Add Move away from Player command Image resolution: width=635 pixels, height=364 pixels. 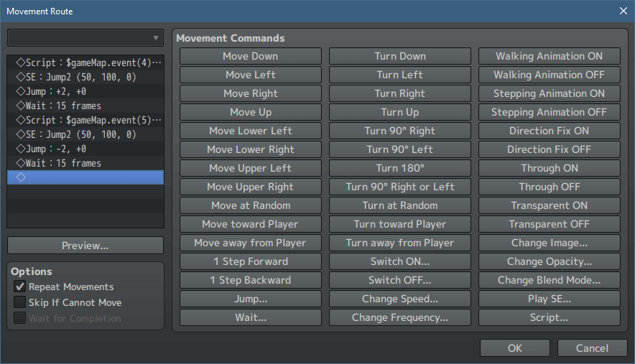tap(251, 243)
